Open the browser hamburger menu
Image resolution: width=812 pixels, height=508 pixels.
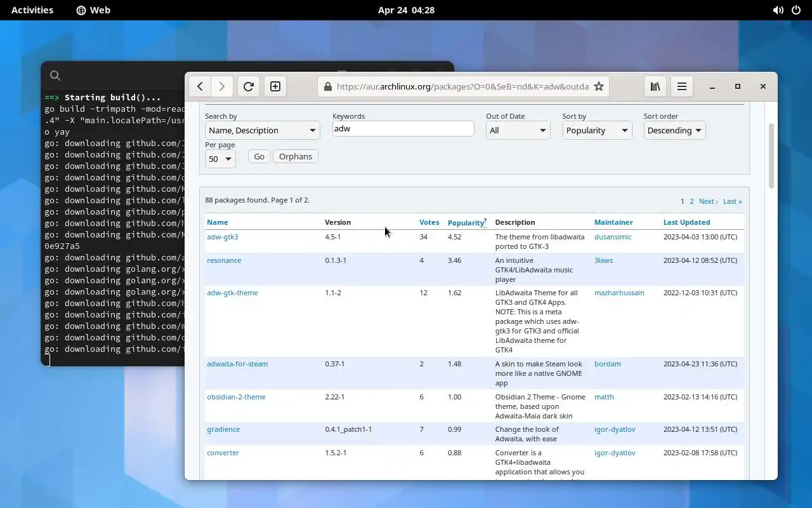click(682, 86)
